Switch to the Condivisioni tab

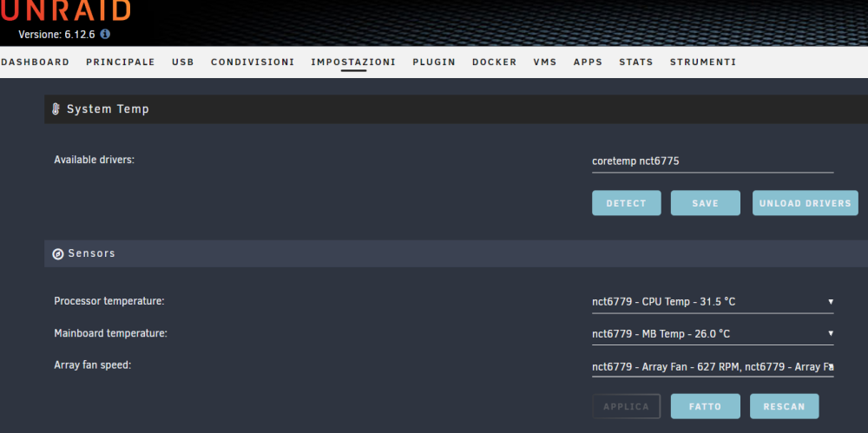click(253, 62)
